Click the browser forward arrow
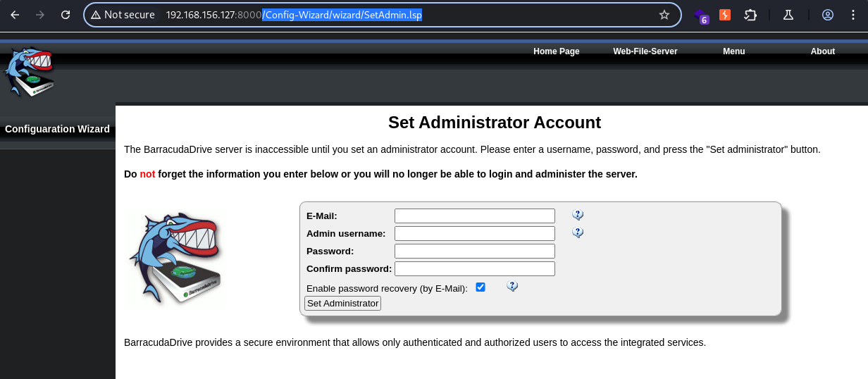 click(40, 15)
